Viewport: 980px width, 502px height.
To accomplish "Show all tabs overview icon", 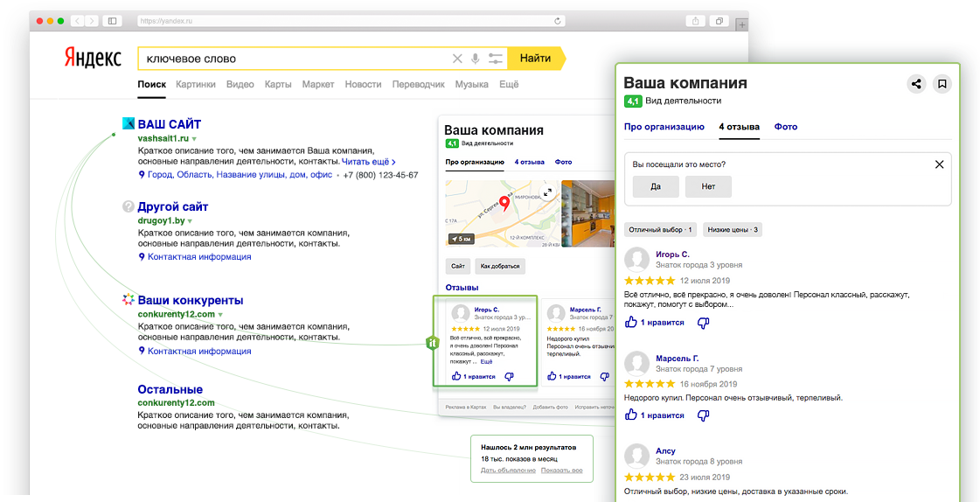I will [719, 21].
